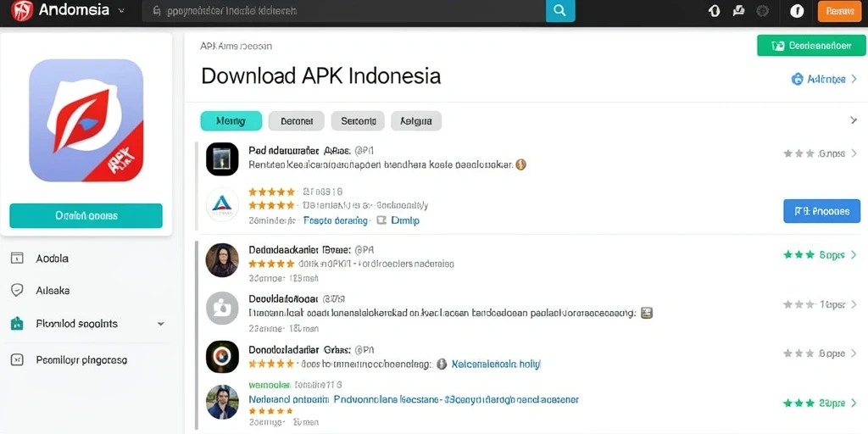The image size is (868, 434).
Task: Click the gray globe icon before Nelcenaleiosia link
Action: 441,364
